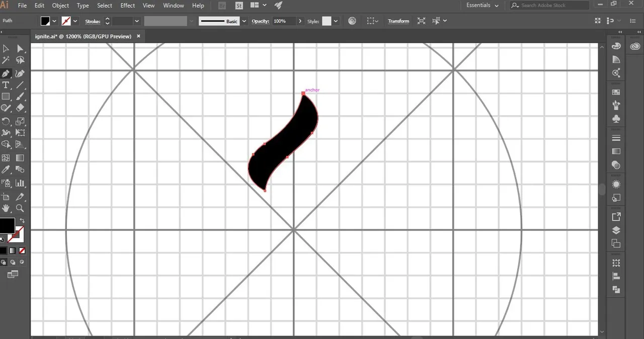Select the Mesh tool
The height and width of the screenshot is (339, 644).
pos(6,158)
